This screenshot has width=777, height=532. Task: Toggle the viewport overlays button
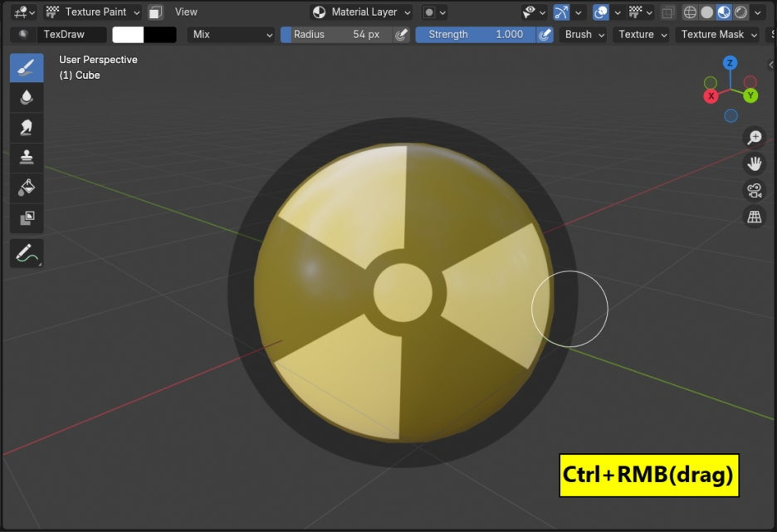pyautogui.click(x=600, y=12)
